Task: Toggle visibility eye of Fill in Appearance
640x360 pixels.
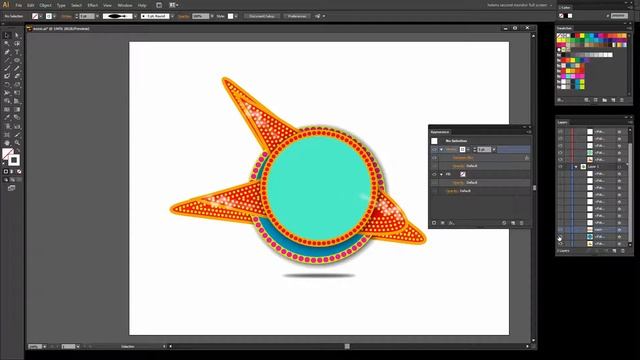Action: click(434, 174)
